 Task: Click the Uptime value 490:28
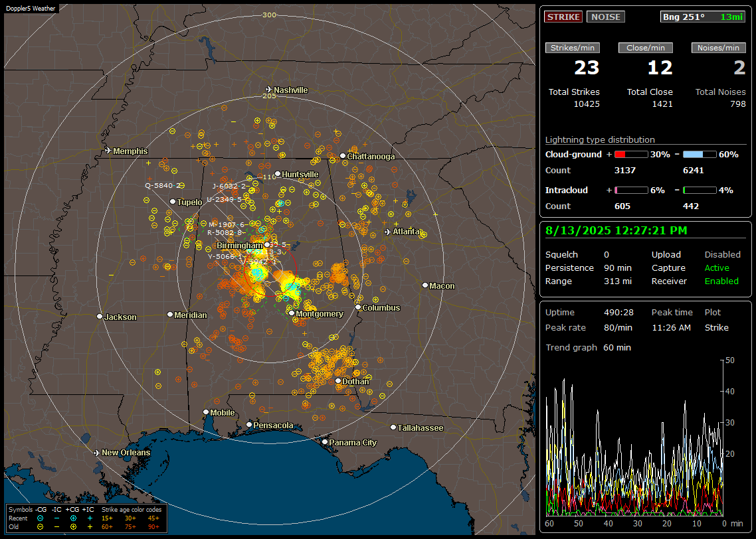click(618, 312)
